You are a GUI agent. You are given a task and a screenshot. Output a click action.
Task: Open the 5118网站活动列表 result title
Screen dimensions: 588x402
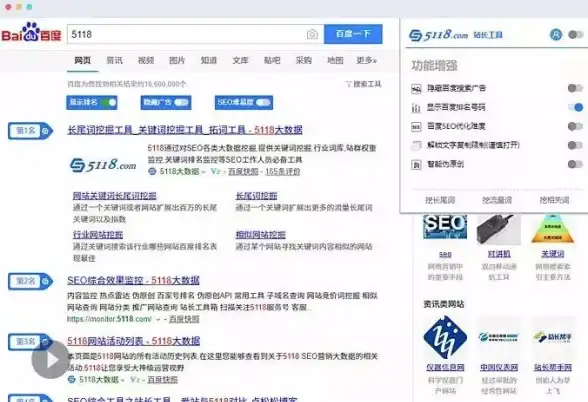pos(134,341)
